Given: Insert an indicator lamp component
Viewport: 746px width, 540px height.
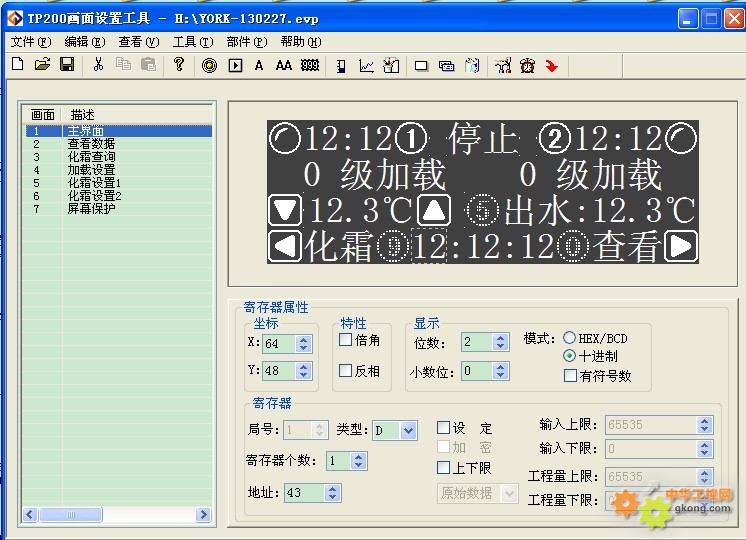Looking at the screenshot, I should point(209,65).
